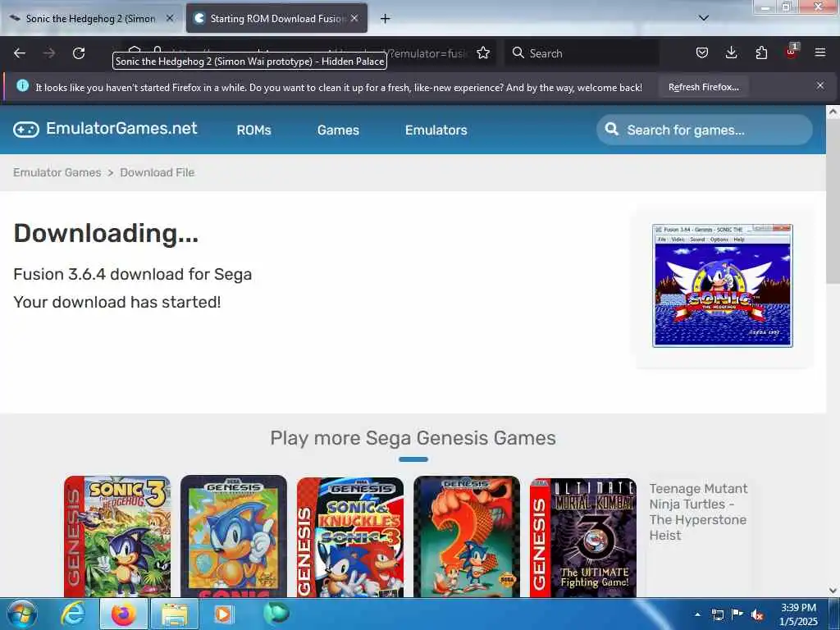840x630 pixels.
Task: Show hidden system tray icons
Action: tap(697, 614)
